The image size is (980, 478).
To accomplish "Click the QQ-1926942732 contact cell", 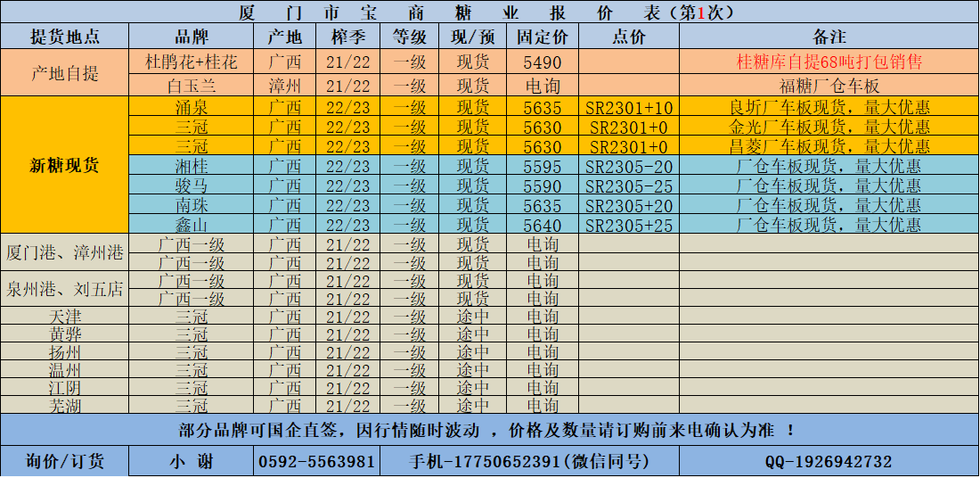I will click(x=829, y=462).
